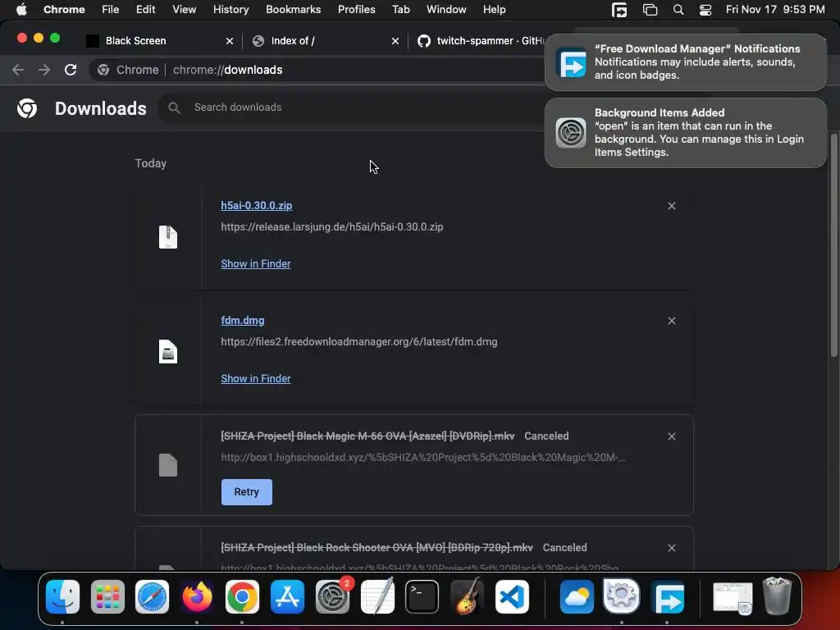The image size is (840, 630).
Task: Launch Safari from the Dock
Action: coord(152,596)
